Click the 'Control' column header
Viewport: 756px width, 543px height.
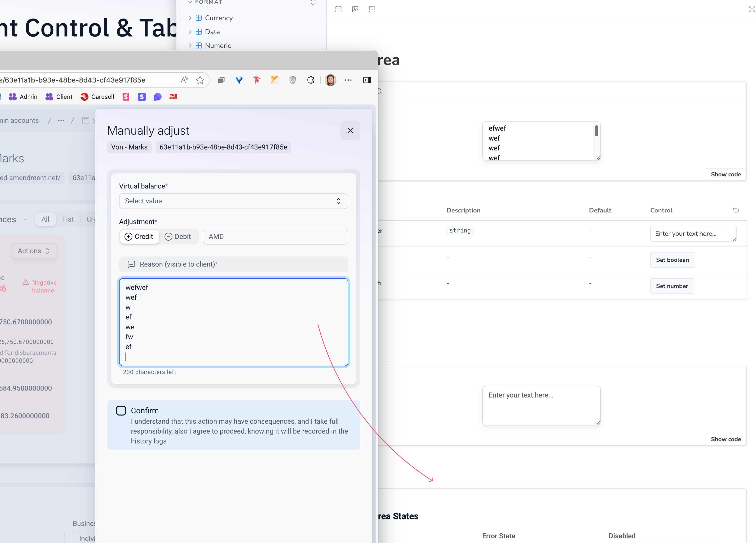tap(661, 210)
